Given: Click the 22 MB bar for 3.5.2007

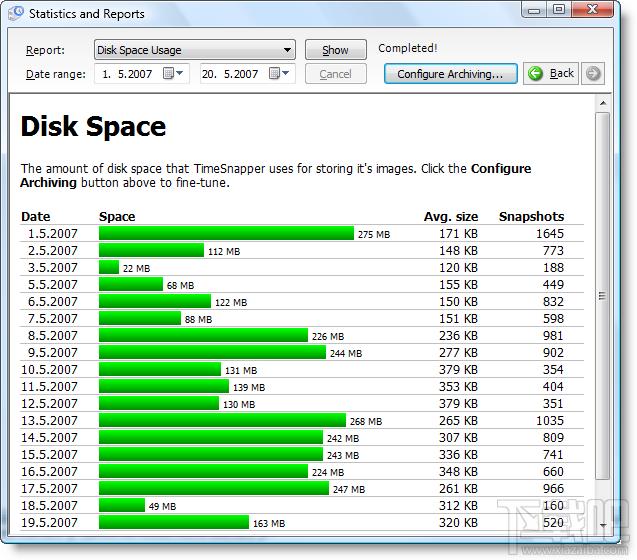Looking at the screenshot, I should pos(109,267).
